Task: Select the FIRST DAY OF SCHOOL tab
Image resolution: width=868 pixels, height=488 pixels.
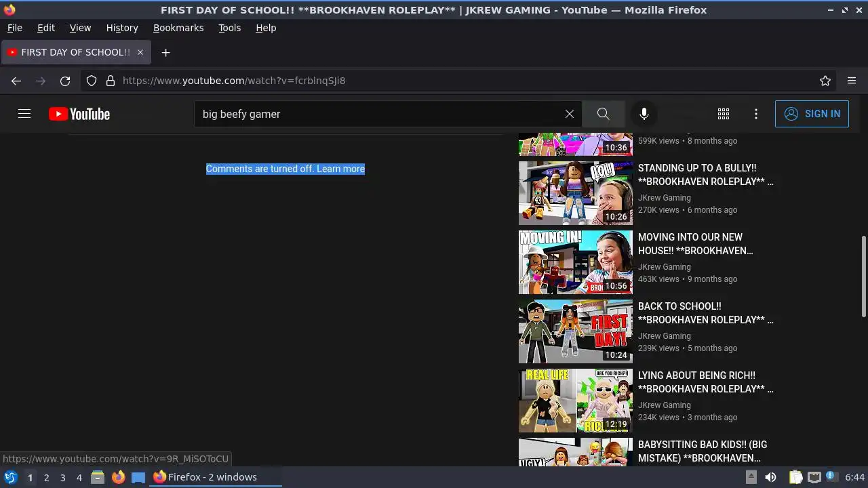Action: pos(75,52)
